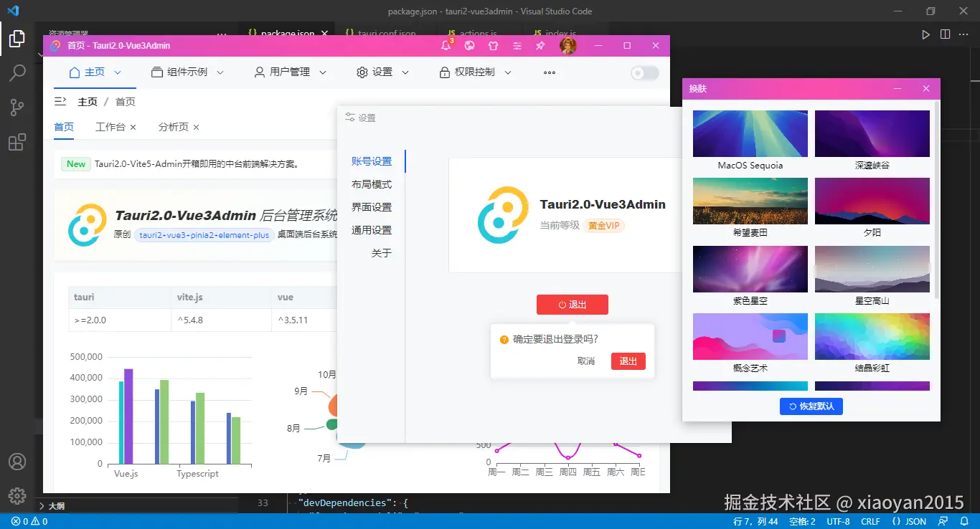This screenshot has width=980, height=529.
Task: Choose the 紫色星空 wallpaper
Action: 750,269
